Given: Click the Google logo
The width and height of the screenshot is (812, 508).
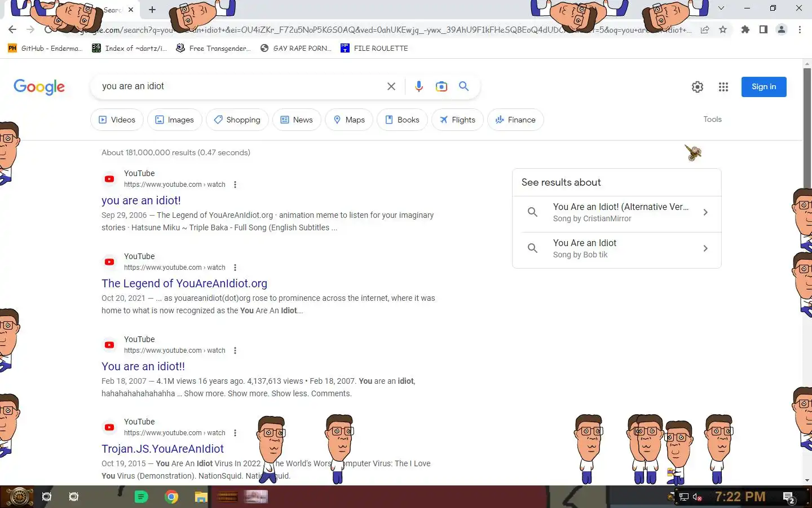Looking at the screenshot, I should pos(39,86).
